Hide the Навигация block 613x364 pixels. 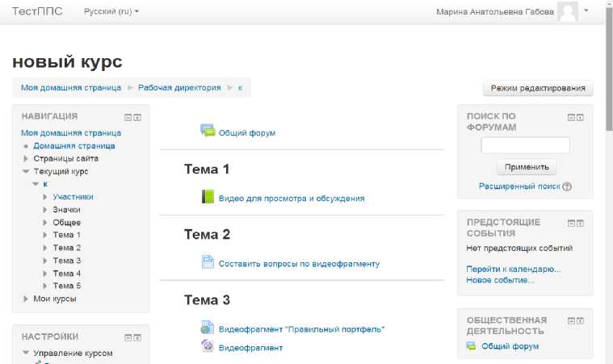(x=128, y=117)
